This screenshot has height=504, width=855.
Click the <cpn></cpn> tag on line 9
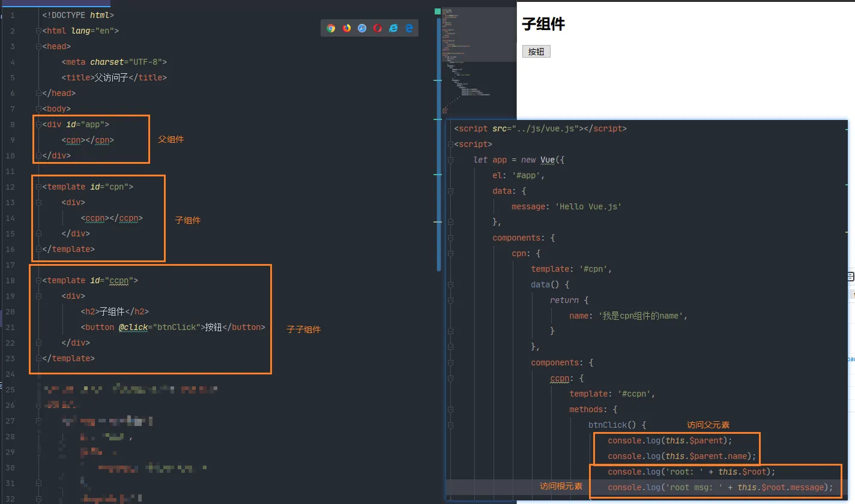88,140
